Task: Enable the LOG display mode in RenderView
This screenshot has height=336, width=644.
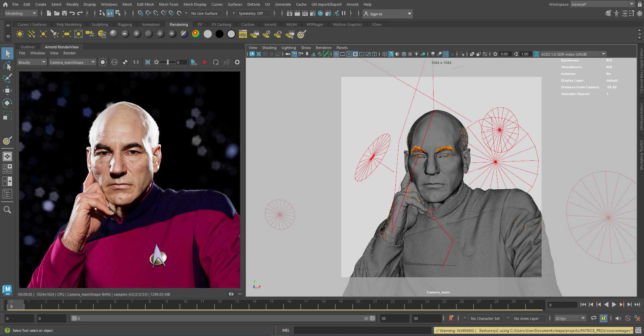Action: [194, 62]
